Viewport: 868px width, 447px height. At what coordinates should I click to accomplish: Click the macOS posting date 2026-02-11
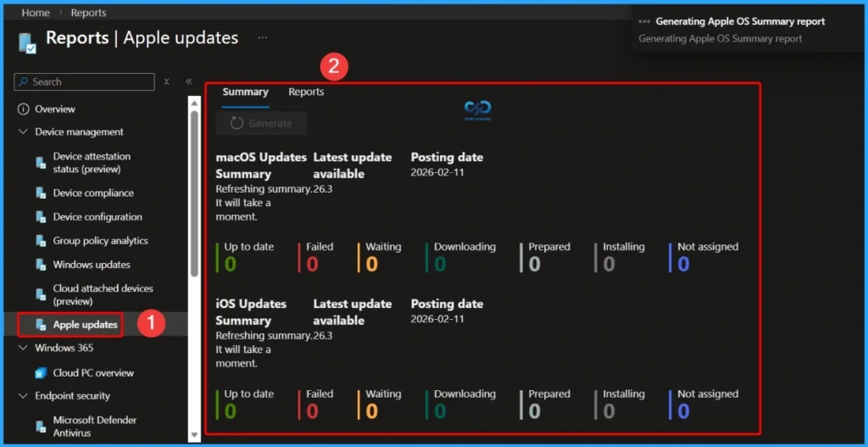point(437,172)
